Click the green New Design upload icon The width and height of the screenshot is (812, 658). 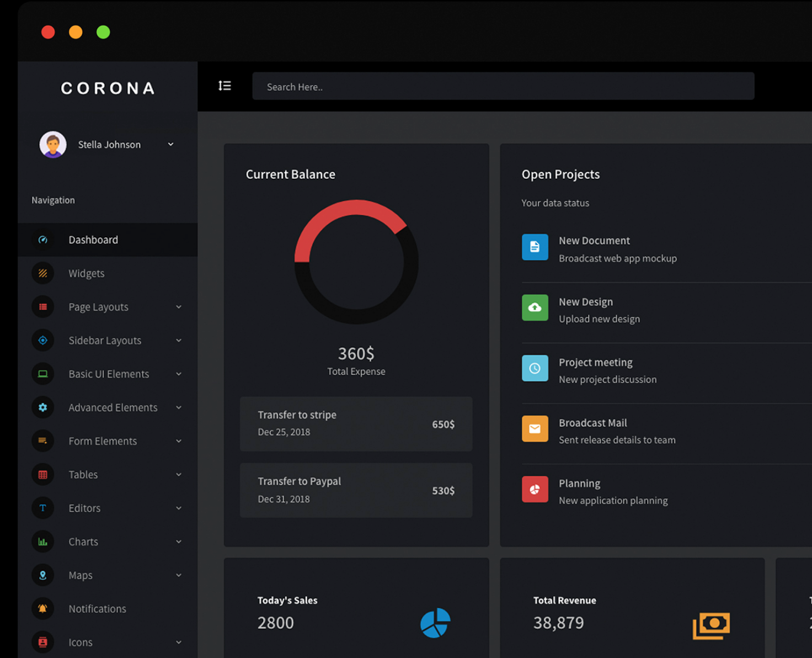click(x=535, y=307)
